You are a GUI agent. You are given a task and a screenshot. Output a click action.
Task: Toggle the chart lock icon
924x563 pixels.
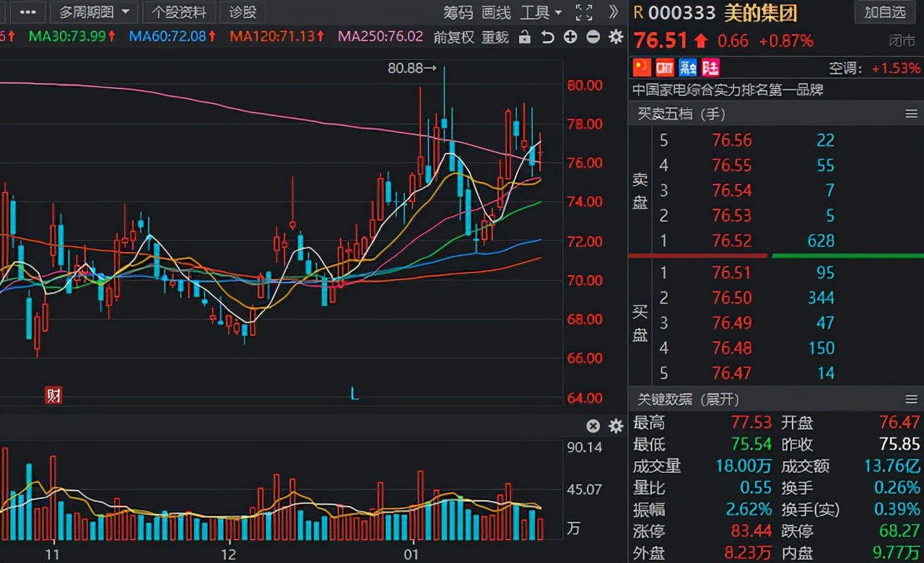click(x=525, y=38)
